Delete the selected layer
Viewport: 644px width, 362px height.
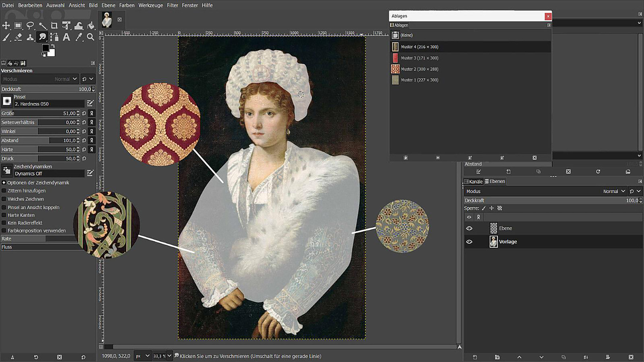(631, 357)
